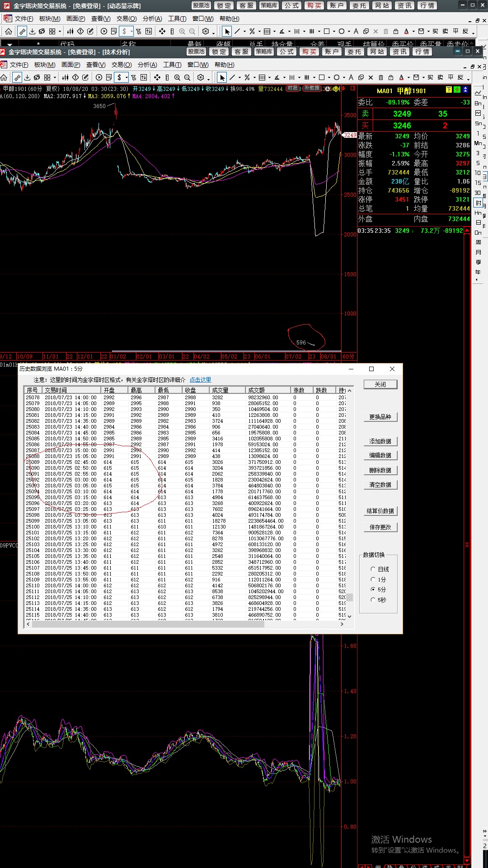
Task: Click X delete drawing icon in 技术分析 toolbar
Action: (371, 77)
